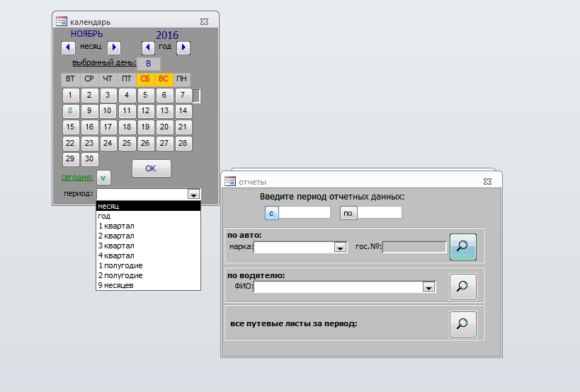The height and width of the screenshot is (392, 580).
Task: Click the next month arrow
Action: click(114, 47)
